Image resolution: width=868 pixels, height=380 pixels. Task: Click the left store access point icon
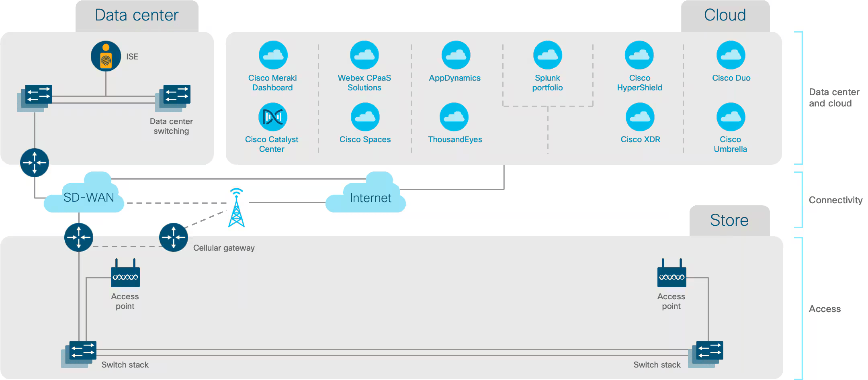(x=125, y=273)
